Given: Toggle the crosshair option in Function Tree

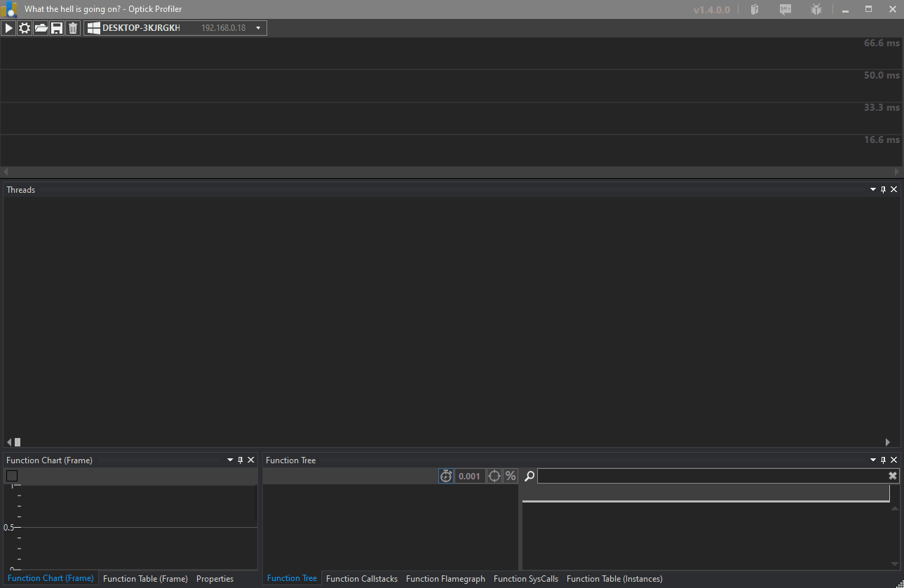Looking at the screenshot, I should pyautogui.click(x=494, y=477).
